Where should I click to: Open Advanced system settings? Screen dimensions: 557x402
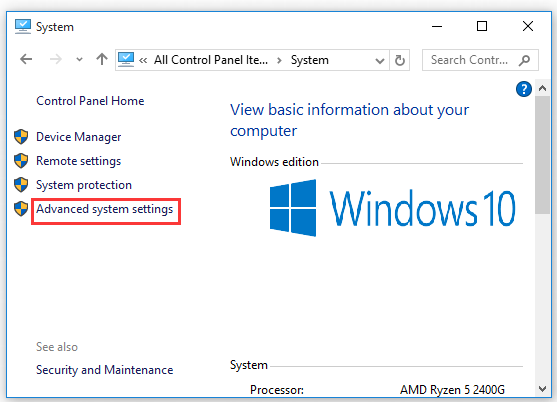104,209
